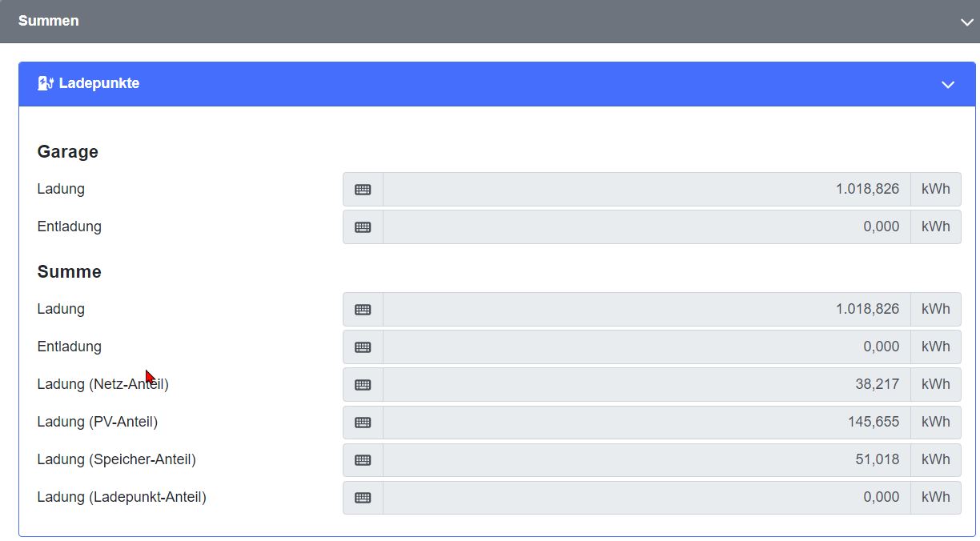Click keyboard icon for Ladung (PV-Anteil)
This screenshot has height=541, width=980.
[363, 423]
